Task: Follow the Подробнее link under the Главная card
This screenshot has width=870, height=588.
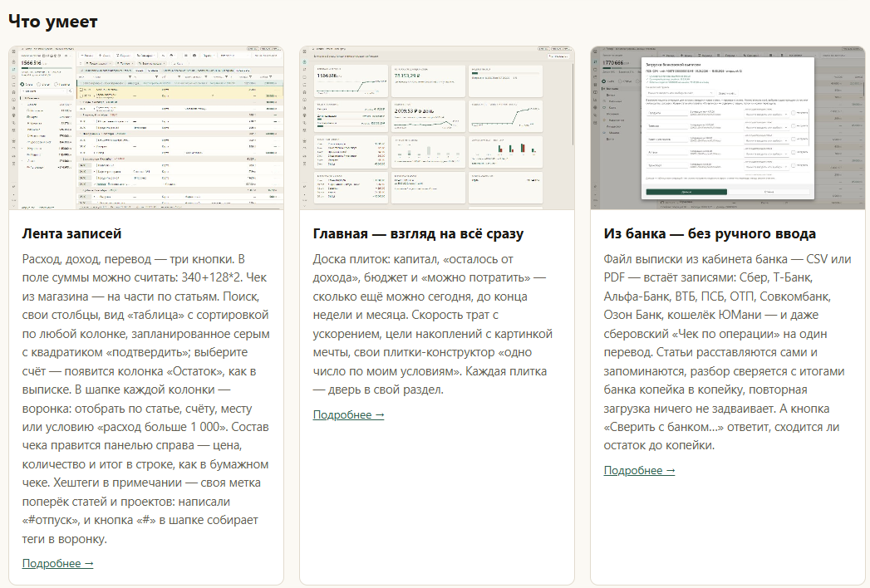Action: [348, 414]
